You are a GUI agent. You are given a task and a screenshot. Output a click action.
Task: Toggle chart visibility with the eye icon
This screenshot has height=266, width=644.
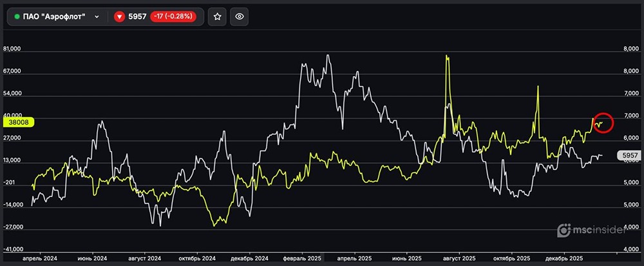239,17
